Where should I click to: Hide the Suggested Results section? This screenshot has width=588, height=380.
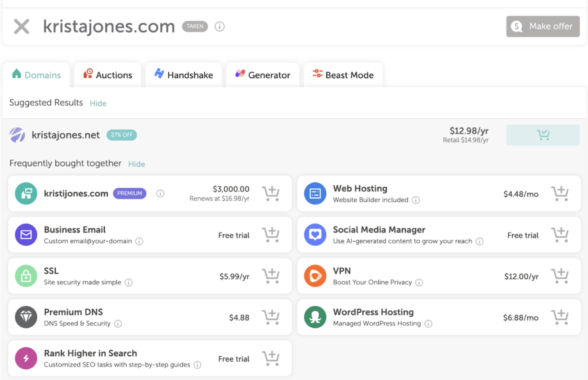(98, 103)
